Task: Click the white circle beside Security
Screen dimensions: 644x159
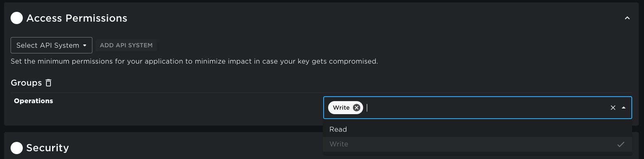Action: coord(17,148)
